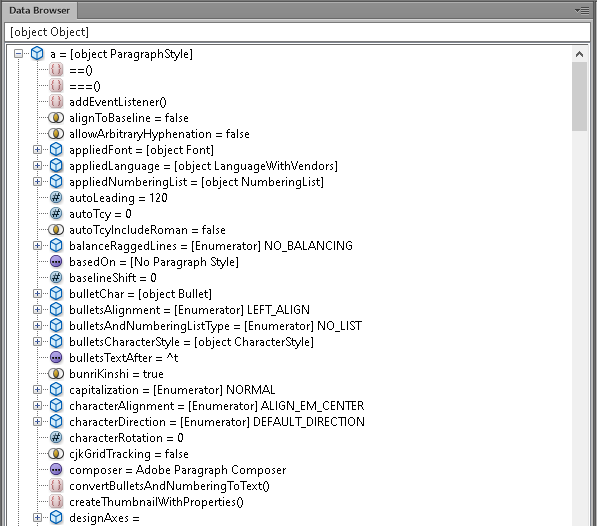Click the cube icon beside balanceRaggedLines

coord(56,245)
